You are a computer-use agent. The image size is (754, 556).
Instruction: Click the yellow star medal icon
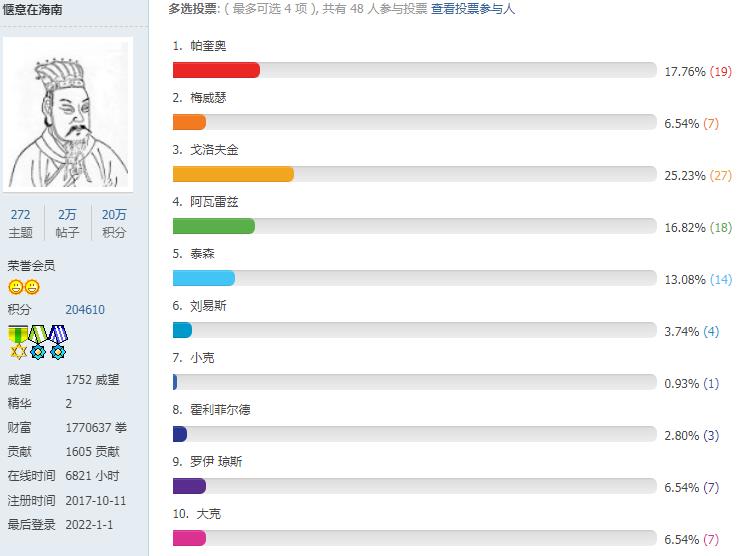click(18, 342)
